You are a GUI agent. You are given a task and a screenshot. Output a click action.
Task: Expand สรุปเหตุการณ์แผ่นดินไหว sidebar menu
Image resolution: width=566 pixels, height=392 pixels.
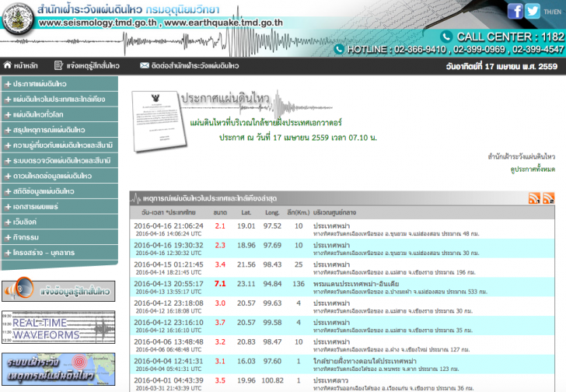tap(60, 130)
